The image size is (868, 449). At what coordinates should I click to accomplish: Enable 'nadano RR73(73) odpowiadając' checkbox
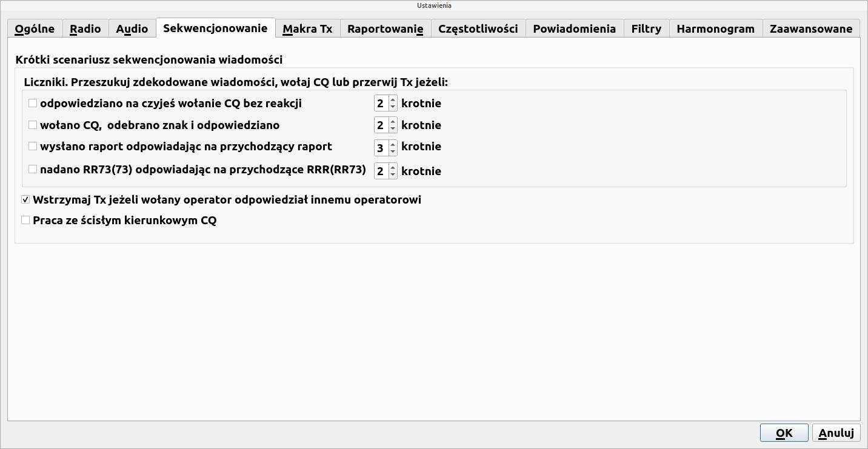[x=33, y=170]
